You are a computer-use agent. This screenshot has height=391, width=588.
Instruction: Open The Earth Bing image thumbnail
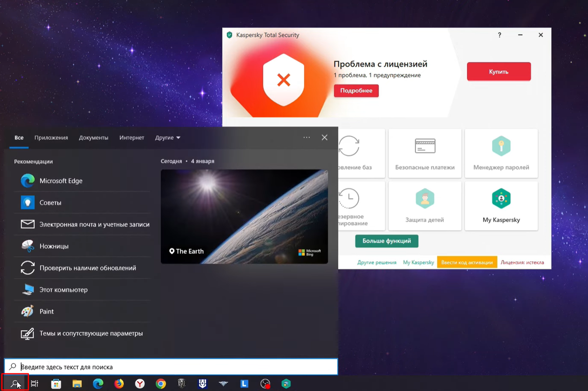click(245, 216)
